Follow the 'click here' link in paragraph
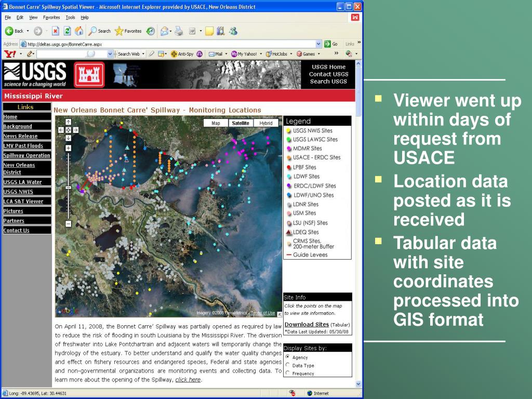This screenshot has width=532, height=399. (x=188, y=379)
